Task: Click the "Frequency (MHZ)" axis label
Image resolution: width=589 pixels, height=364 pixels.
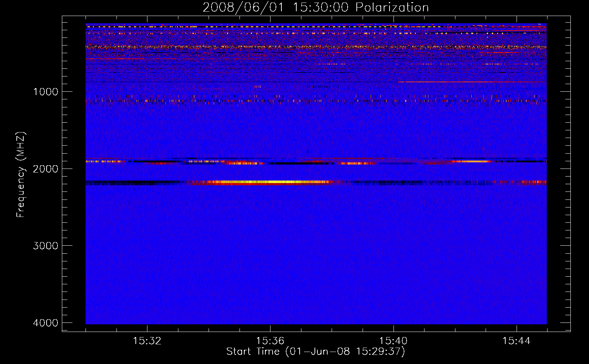Action: 21,175
